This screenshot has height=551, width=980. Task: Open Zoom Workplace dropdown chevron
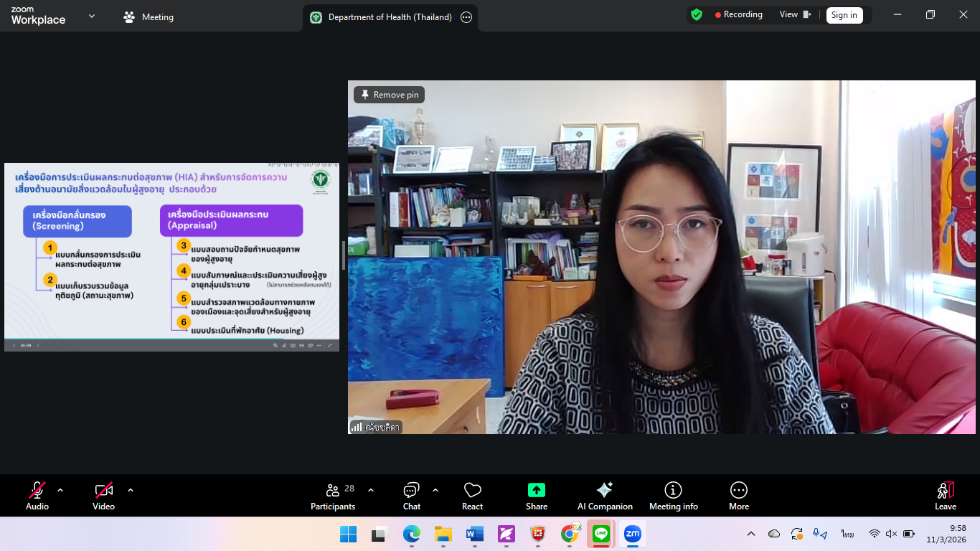pos(91,16)
